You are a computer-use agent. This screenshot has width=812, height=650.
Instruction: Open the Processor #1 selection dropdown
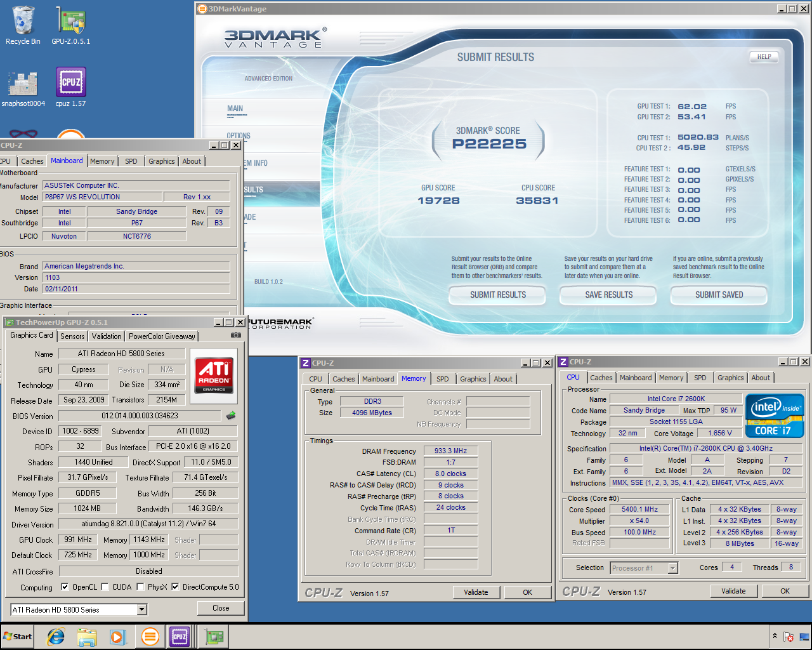[x=672, y=568]
